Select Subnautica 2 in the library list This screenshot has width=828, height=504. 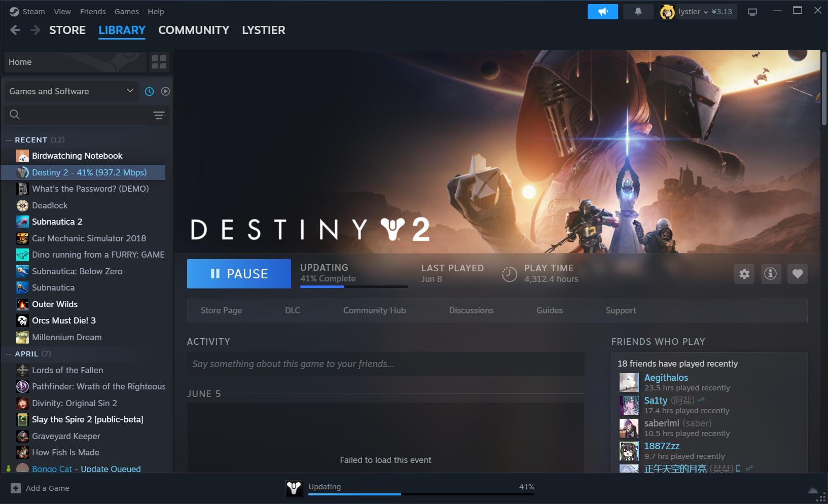[x=57, y=222]
